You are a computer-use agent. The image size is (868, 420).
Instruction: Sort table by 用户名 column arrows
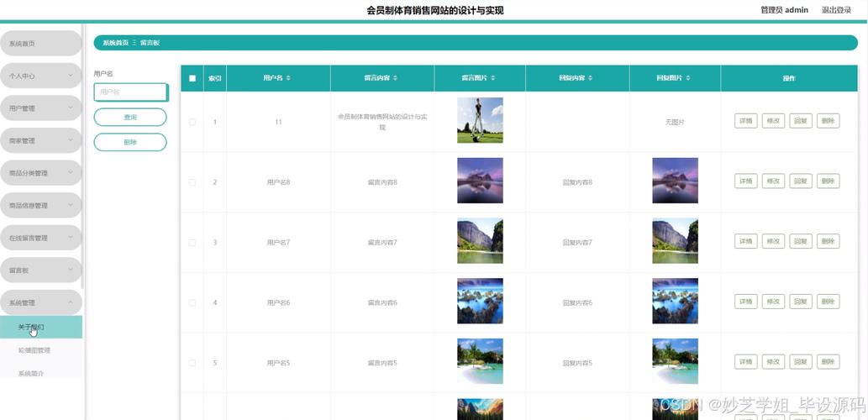point(288,79)
